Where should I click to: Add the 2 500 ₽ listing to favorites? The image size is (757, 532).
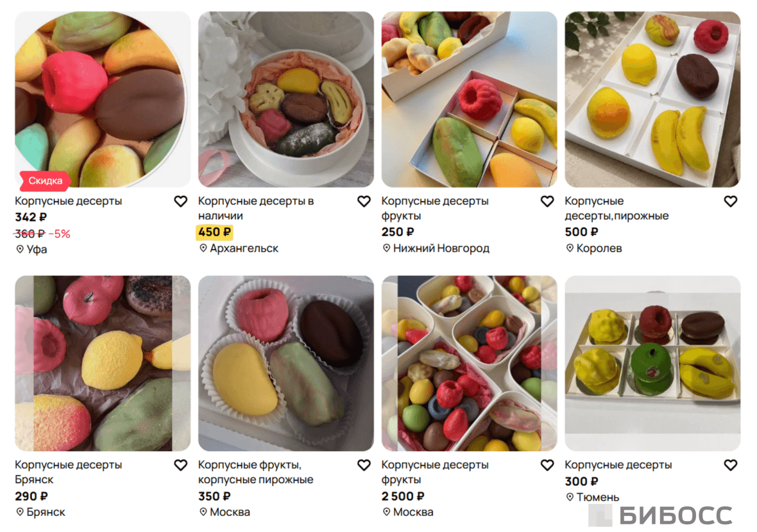click(x=547, y=465)
